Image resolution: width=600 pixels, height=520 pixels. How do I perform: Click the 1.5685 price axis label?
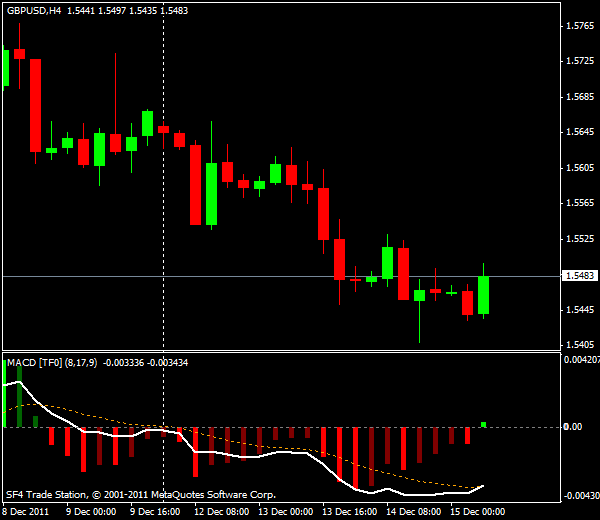point(580,96)
